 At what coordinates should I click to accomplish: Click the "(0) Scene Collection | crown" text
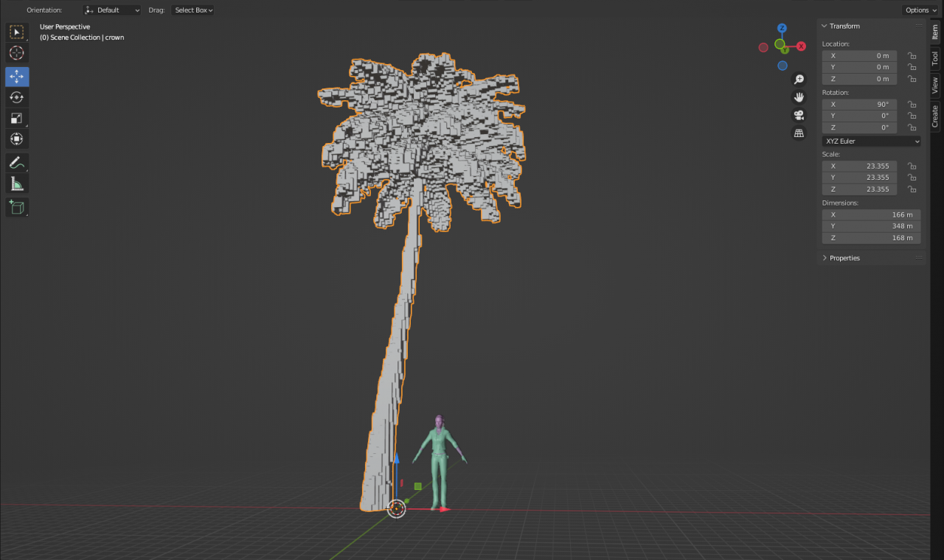tap(82, 37)
